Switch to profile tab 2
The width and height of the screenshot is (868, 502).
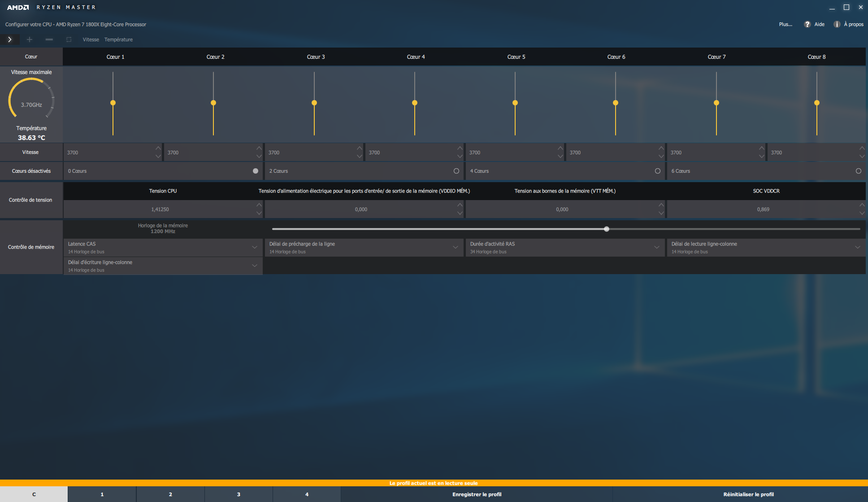point(170,494)
